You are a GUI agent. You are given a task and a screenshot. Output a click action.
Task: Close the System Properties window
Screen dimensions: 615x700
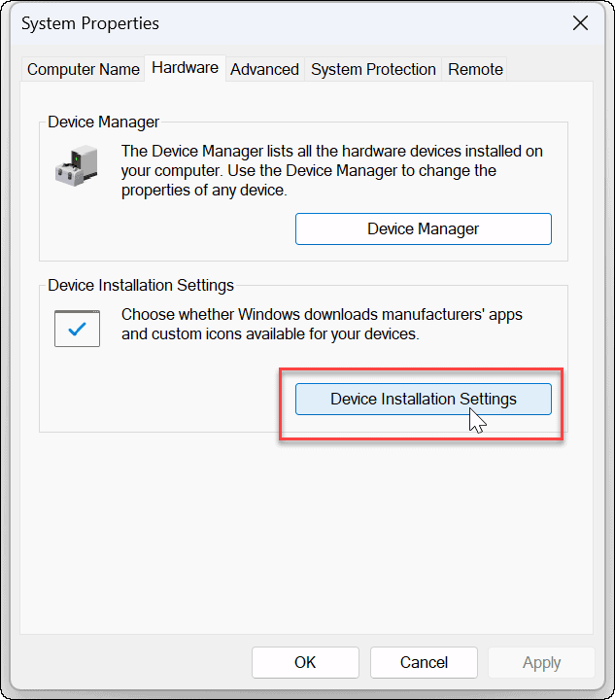(580, 23)
